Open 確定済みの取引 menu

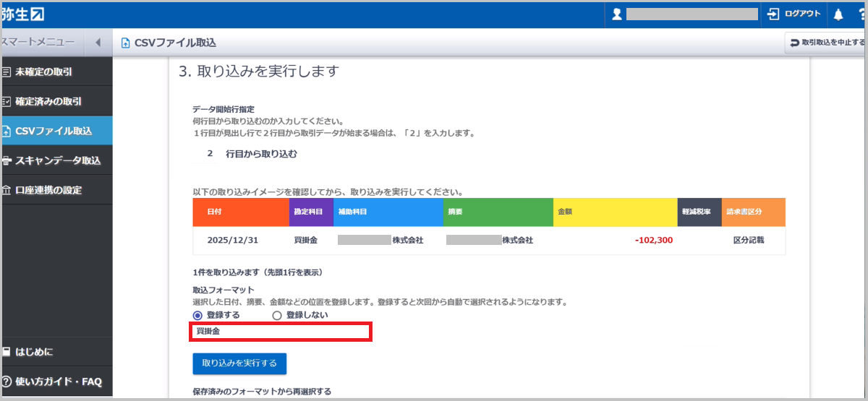point(56,101)
